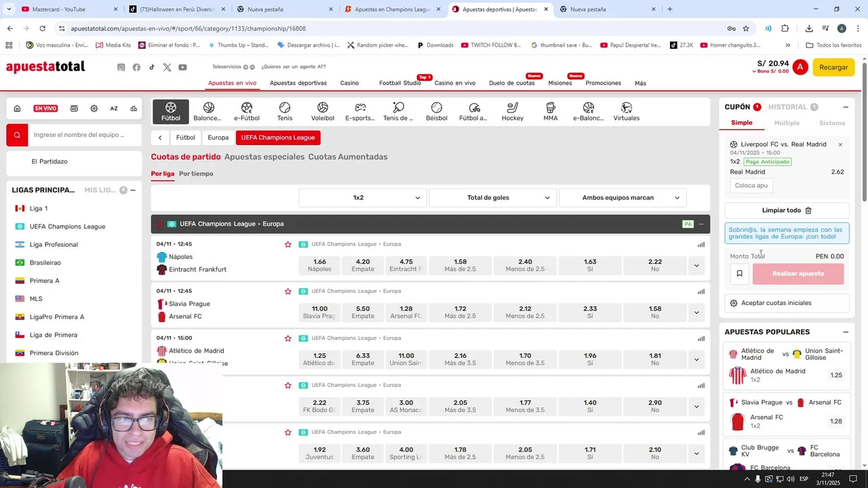
Task: Open the TikTok social link icon
Action: (x=152, y=67)
